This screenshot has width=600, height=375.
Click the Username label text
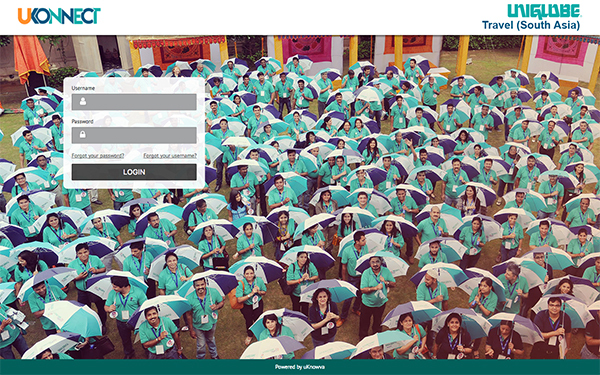(x=83, y=88)
